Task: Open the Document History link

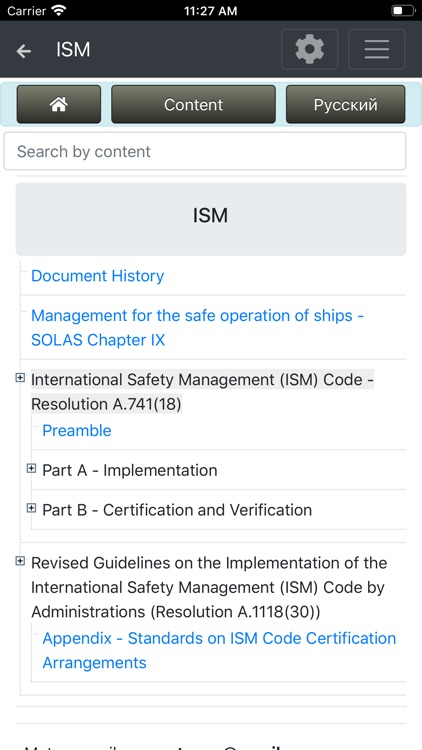Action: tap(98, 276)
